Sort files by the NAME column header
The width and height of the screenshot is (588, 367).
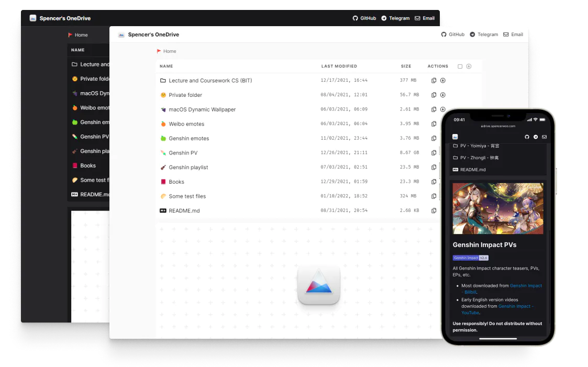166,66
